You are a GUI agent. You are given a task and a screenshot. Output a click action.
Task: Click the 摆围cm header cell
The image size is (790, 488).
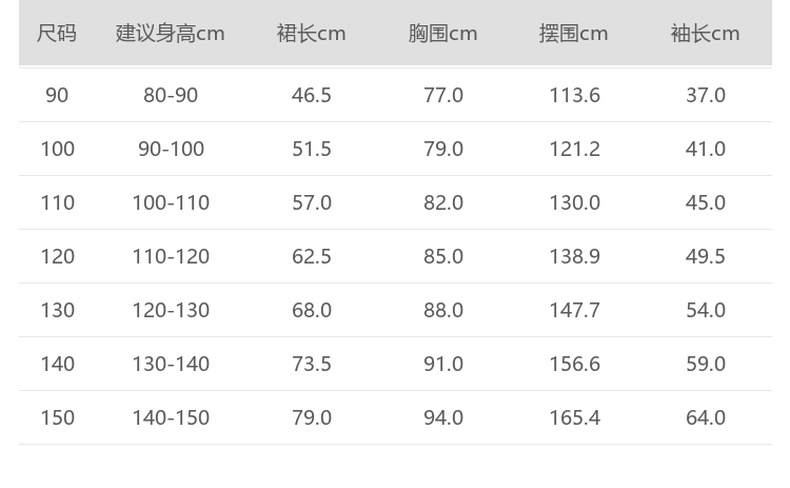(574, 34)
